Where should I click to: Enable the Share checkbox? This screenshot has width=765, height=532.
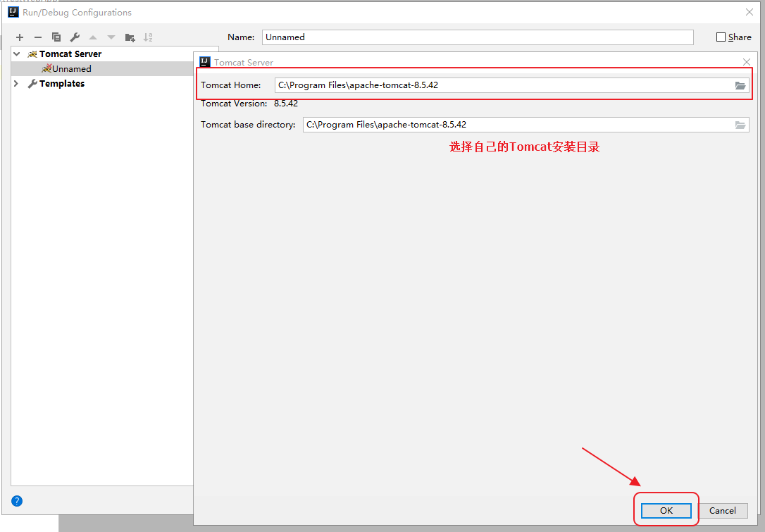point(721,37)
